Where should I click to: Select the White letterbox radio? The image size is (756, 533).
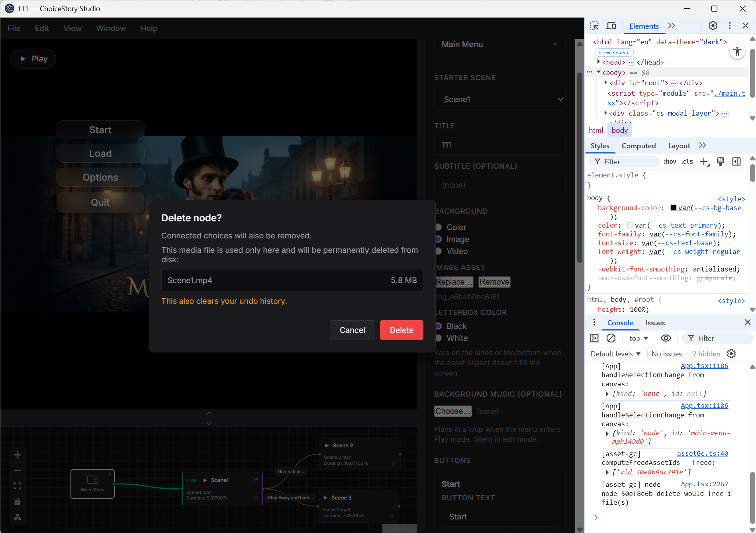point(439,338)
